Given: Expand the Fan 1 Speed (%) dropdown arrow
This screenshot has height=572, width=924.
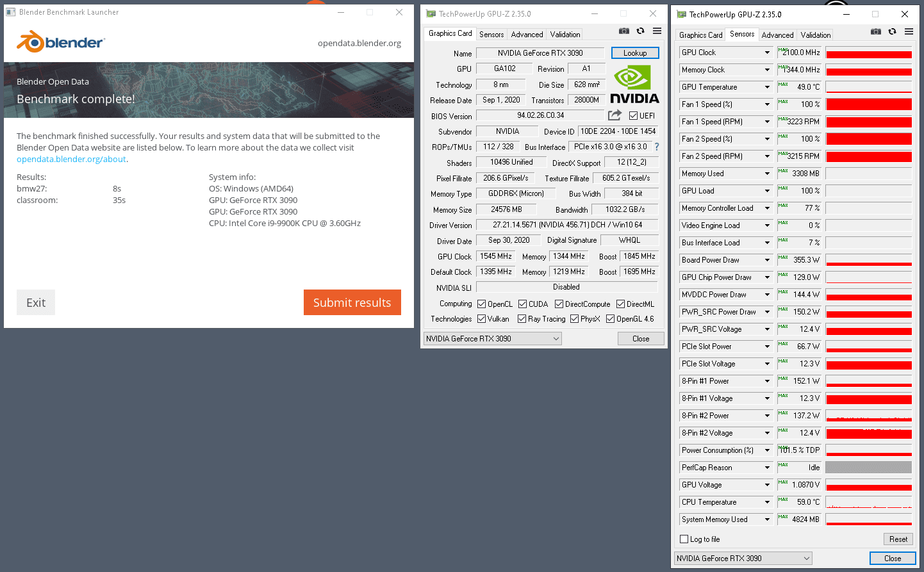Looking at the screenshot, I should (x=767, y=104).
